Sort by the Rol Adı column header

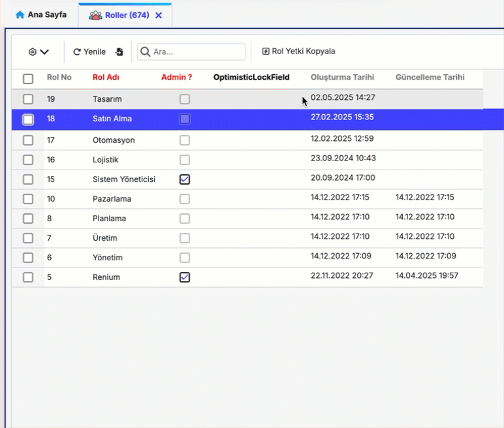tap(106, 77)
